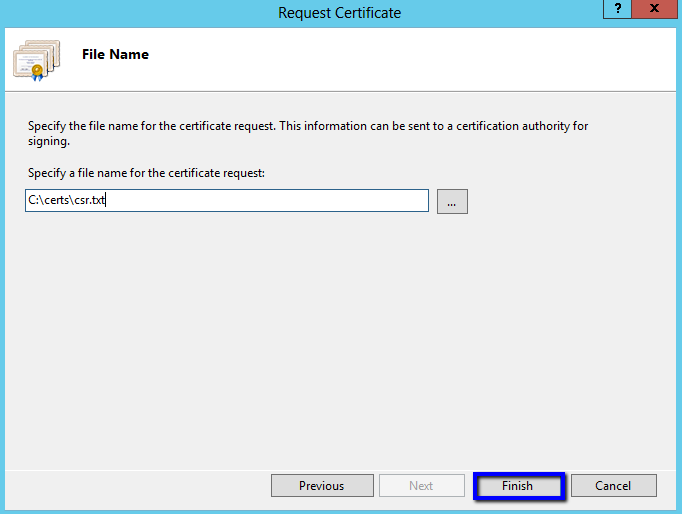Click the 'Specify a file name' label
The image size is (682, 514).
point(146,174)
